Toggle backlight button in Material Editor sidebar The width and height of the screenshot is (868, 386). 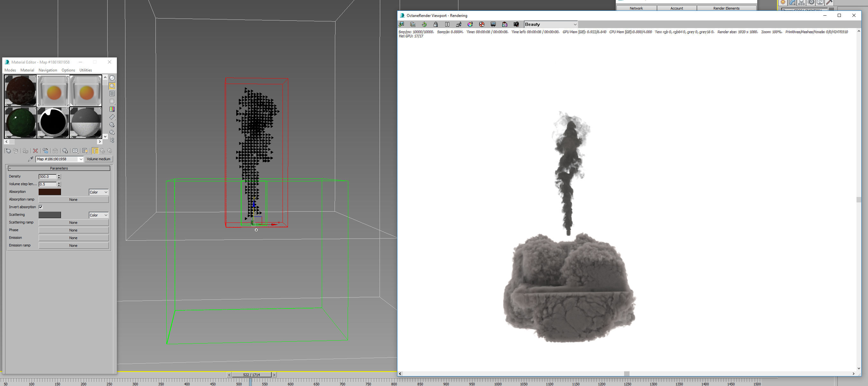[112, 86]
